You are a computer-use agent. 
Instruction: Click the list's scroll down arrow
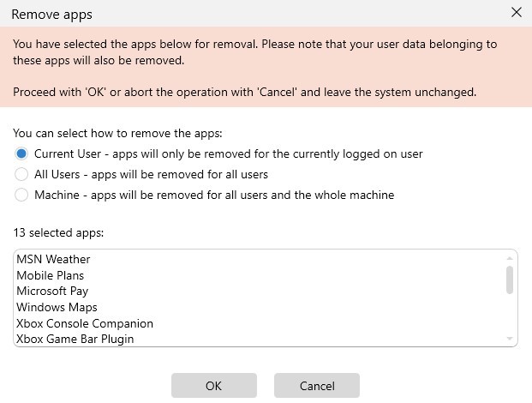509,338
